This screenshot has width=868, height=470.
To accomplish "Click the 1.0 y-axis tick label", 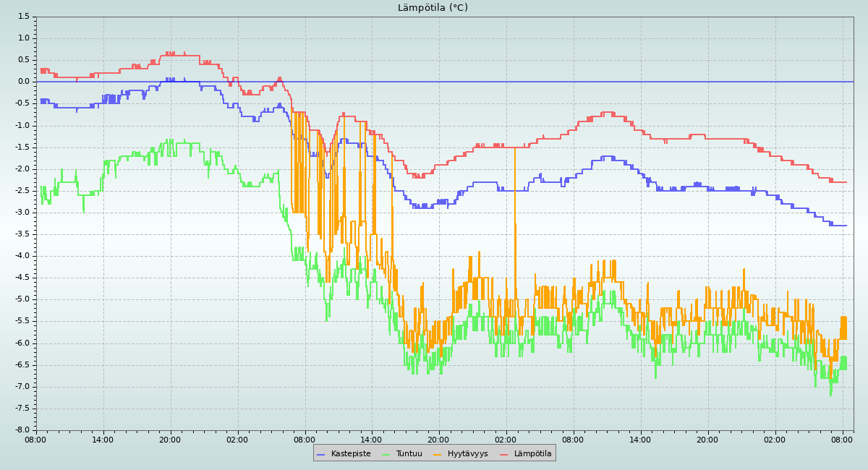I will (x=23, y=38).
